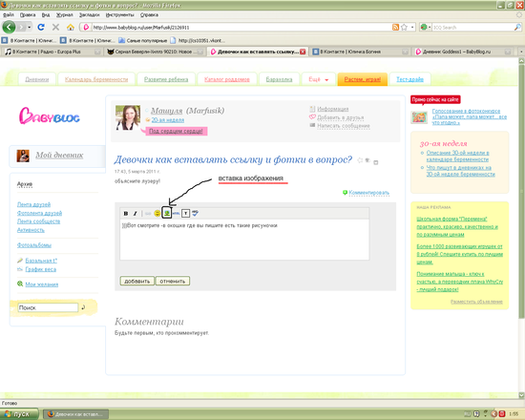This screenshot has height=420, width=525.
Task: Open the forward history dropdown arrow
Action: [30, 27]
